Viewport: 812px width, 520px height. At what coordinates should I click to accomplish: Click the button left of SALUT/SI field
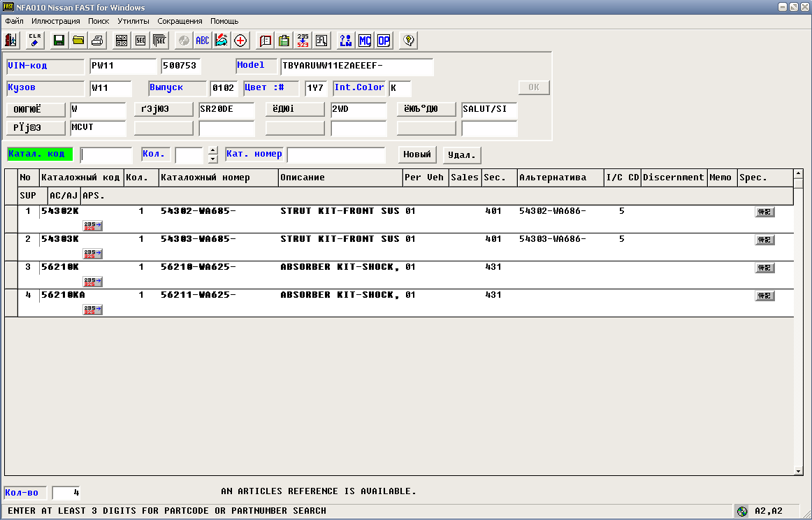426,109
